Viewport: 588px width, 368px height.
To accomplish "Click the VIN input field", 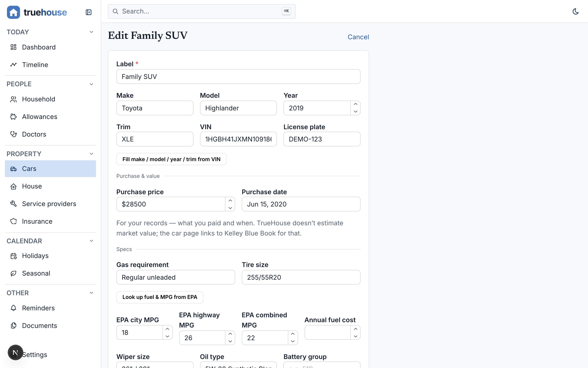I will [238, 139].
